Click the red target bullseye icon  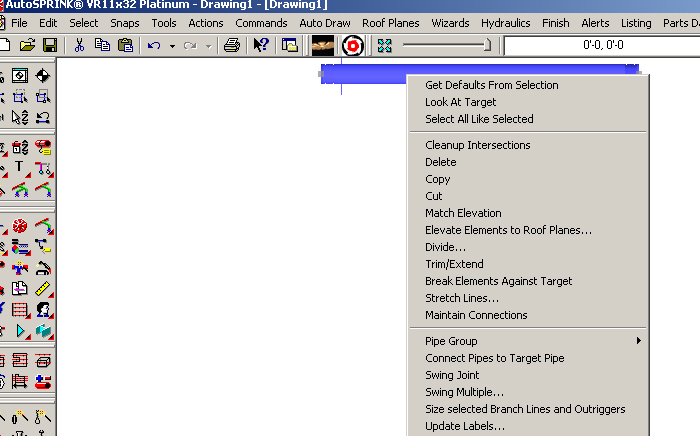pos(352,45)
